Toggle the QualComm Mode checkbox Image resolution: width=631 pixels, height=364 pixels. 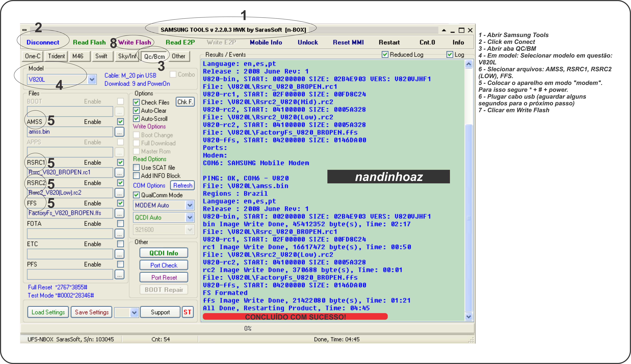(x=136, y=195)
